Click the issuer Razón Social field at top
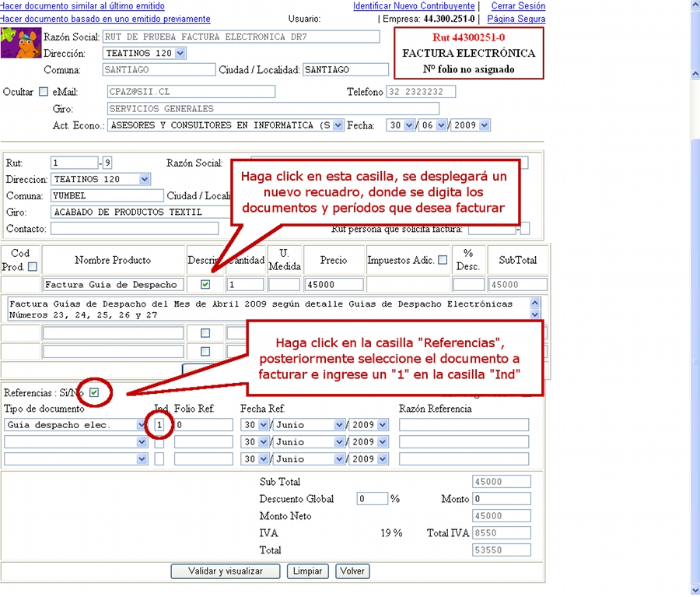 coord(241,37)
